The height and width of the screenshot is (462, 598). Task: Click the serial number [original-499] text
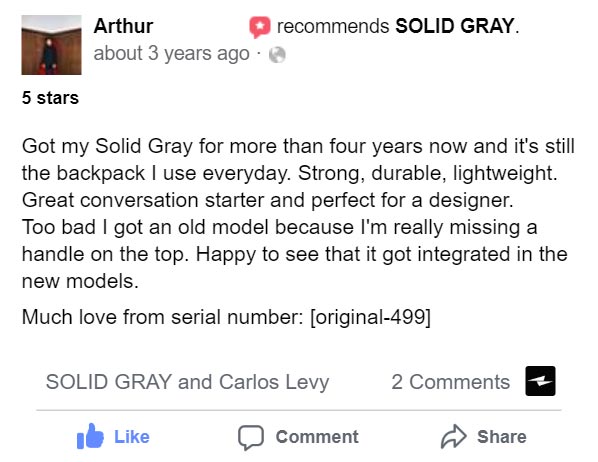point(371,317)
